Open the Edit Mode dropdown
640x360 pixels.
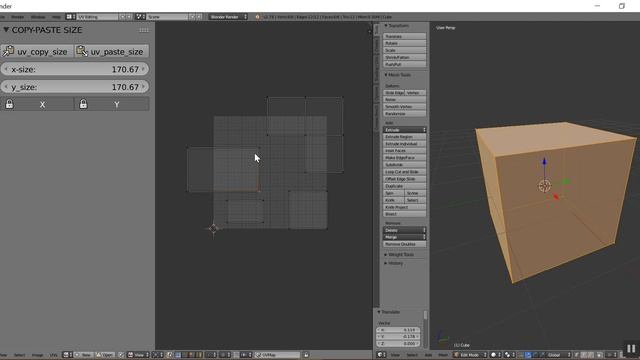(470, 355)
